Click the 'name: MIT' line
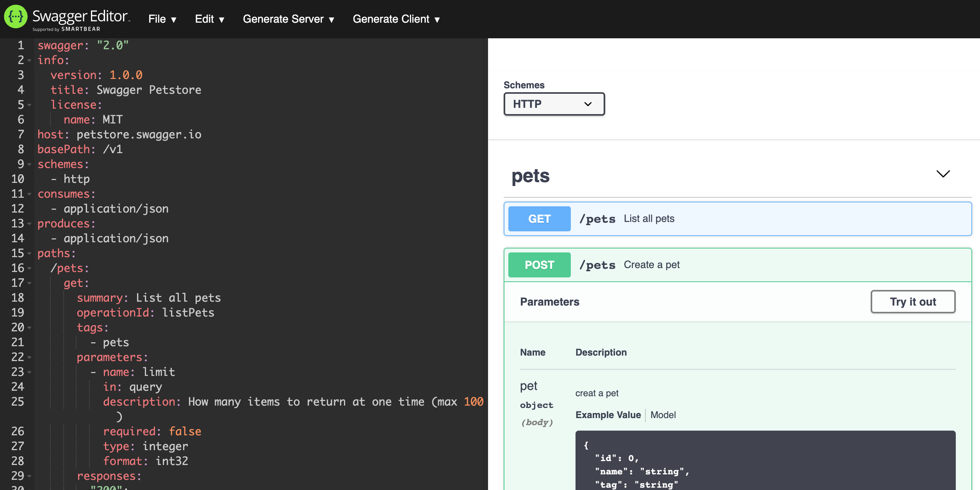980x490 pixels. (x=93, y=120)
